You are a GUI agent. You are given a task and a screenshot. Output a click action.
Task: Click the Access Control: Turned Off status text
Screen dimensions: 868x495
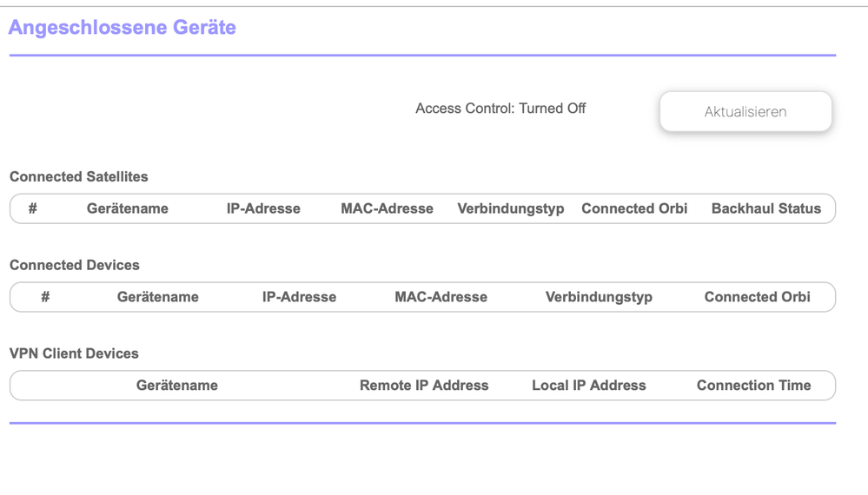pos(500,109)
